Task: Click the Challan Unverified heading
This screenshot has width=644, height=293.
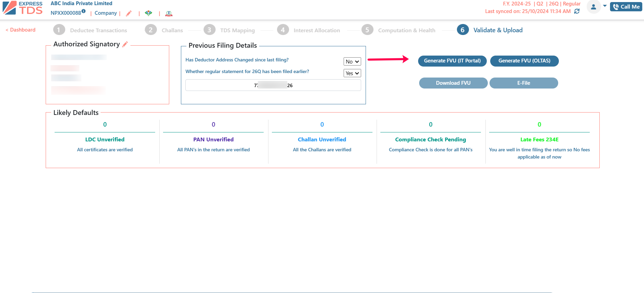Action: point(322,139)
